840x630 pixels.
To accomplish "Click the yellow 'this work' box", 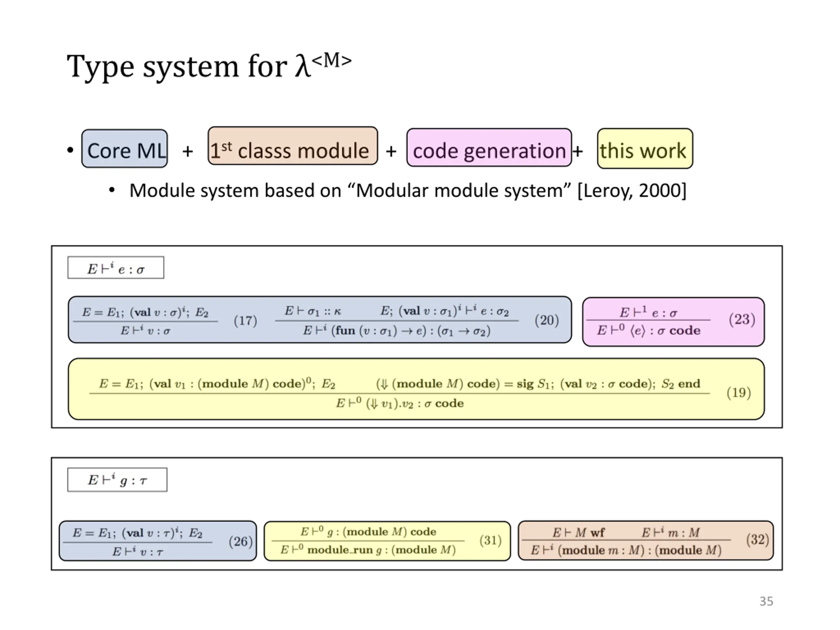I will pyautogui.click(x=644, y=149).
